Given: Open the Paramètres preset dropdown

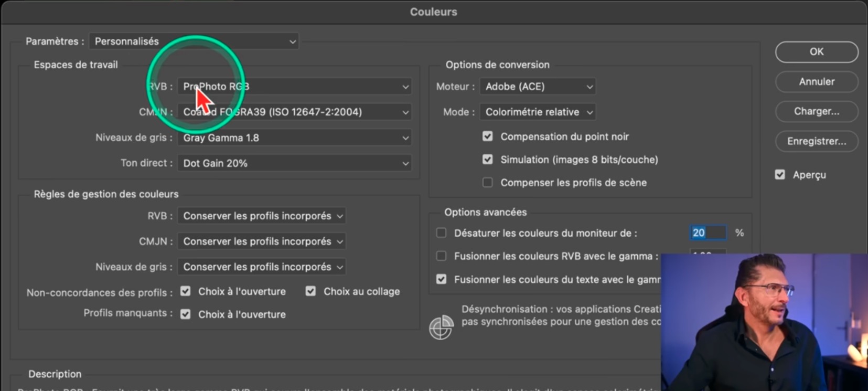Looking at the screenshot, I should [194, 41].
